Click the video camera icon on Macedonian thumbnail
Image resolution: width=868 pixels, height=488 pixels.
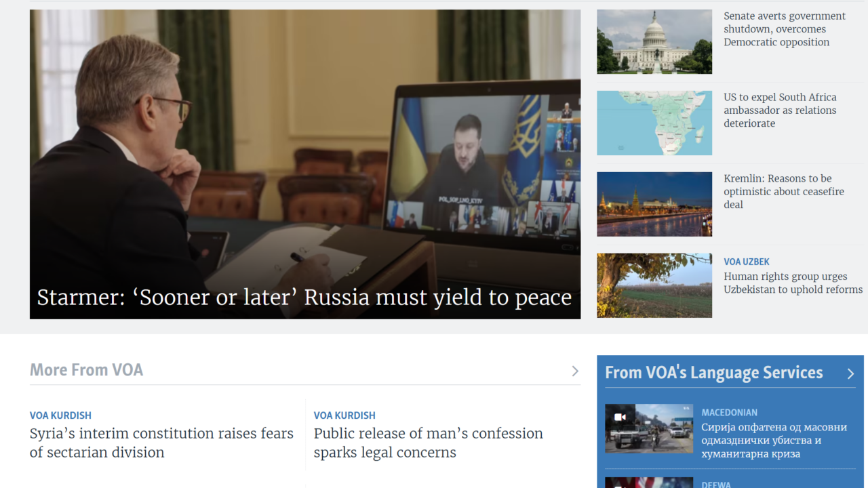[x=620, y=417]
